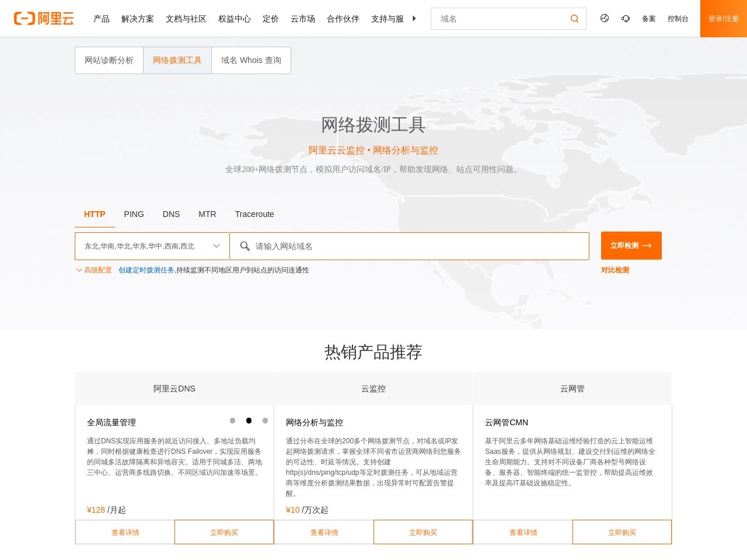
Task: Open the language globe icon
Action: click(605, 18)
